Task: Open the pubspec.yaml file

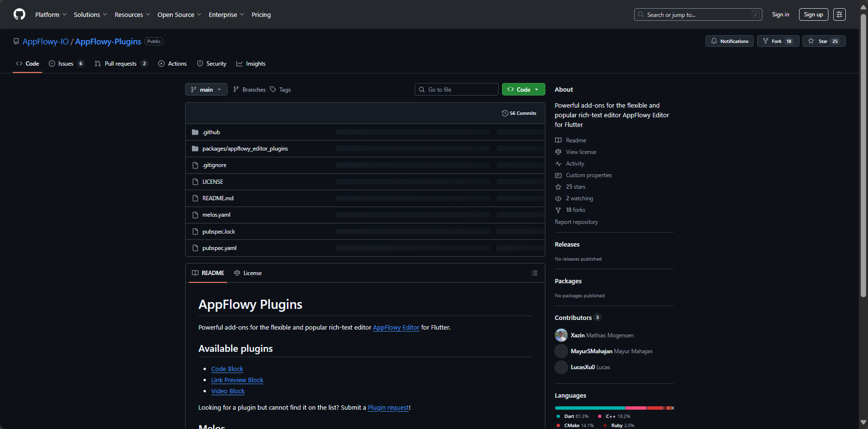Action: (x=219, y=248)
